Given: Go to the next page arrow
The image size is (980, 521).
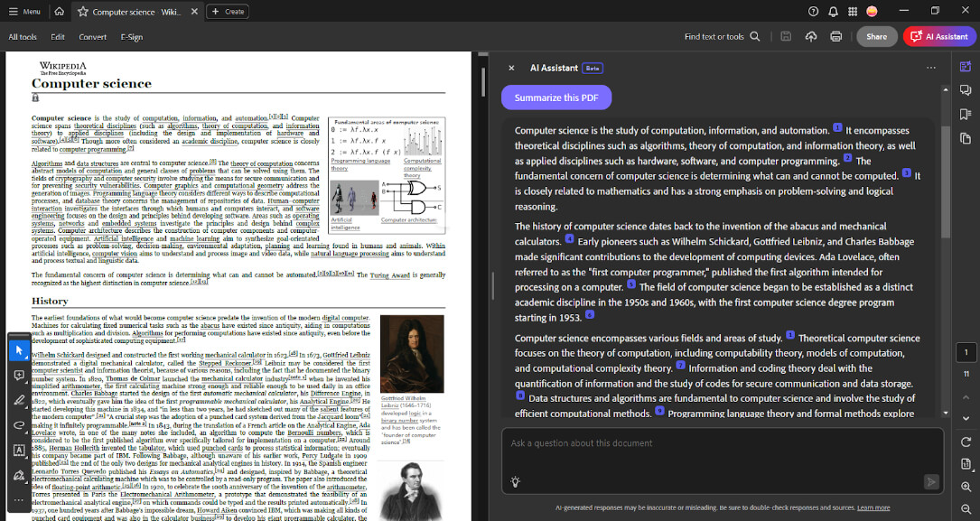Looking at the screenshot, I should click(966, 419).
